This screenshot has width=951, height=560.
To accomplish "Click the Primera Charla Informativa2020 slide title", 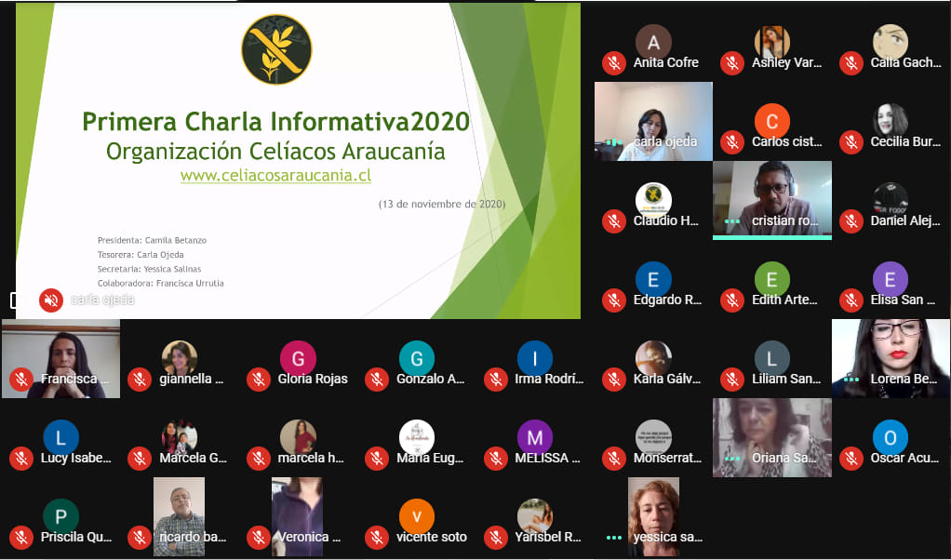I will [x=275, y=122].
